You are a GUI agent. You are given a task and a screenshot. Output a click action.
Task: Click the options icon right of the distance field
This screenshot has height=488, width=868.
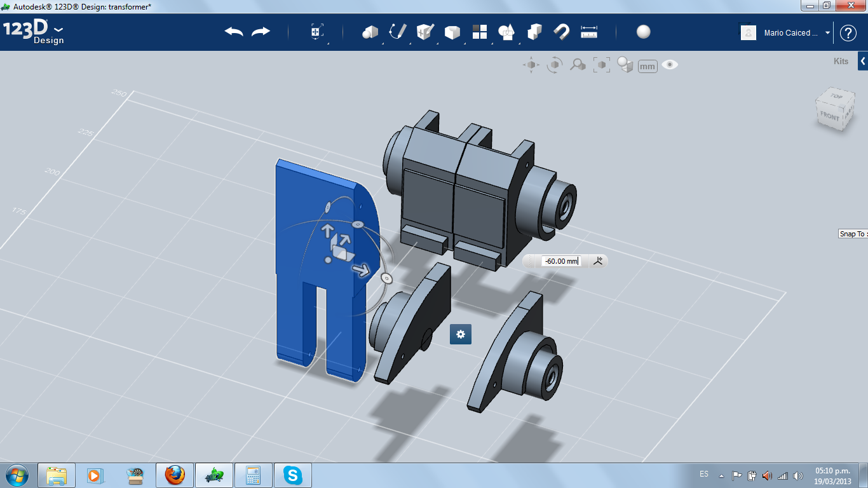tap(597, 261)
